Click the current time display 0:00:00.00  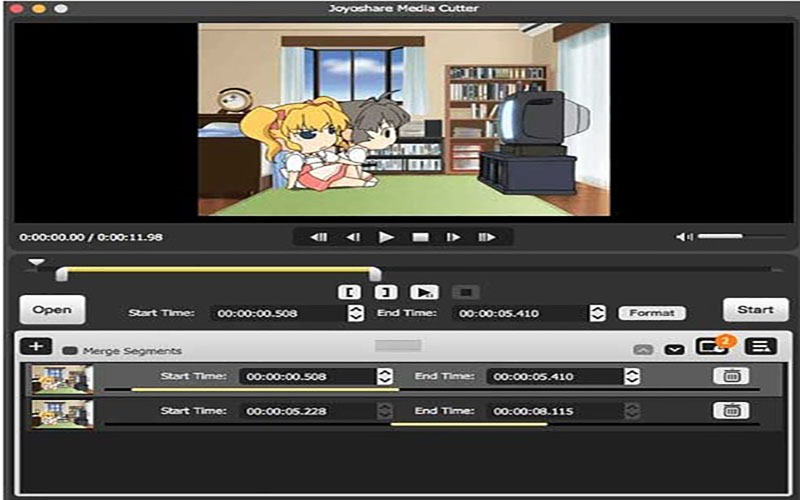coord(52,237)
